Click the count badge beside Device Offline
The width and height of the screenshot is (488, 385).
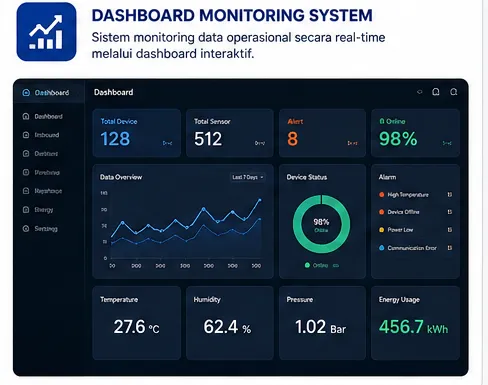coord(450,212)
